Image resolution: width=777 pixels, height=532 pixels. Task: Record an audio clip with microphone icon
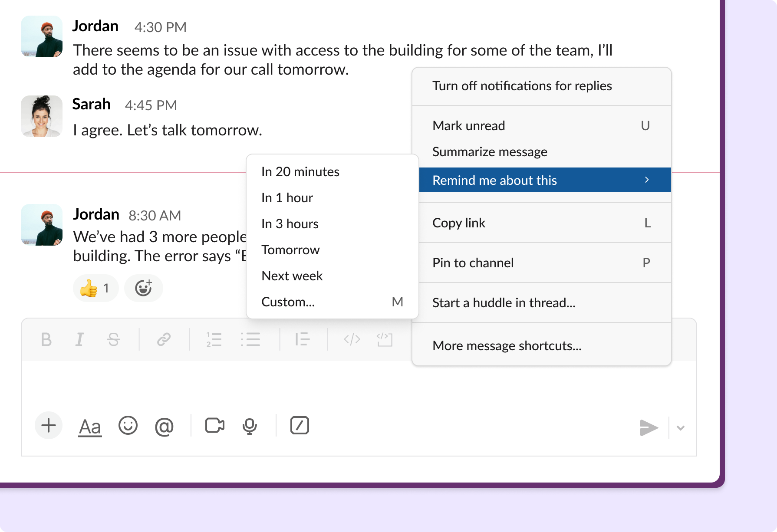pyautogui.click(x=250, y=427)
